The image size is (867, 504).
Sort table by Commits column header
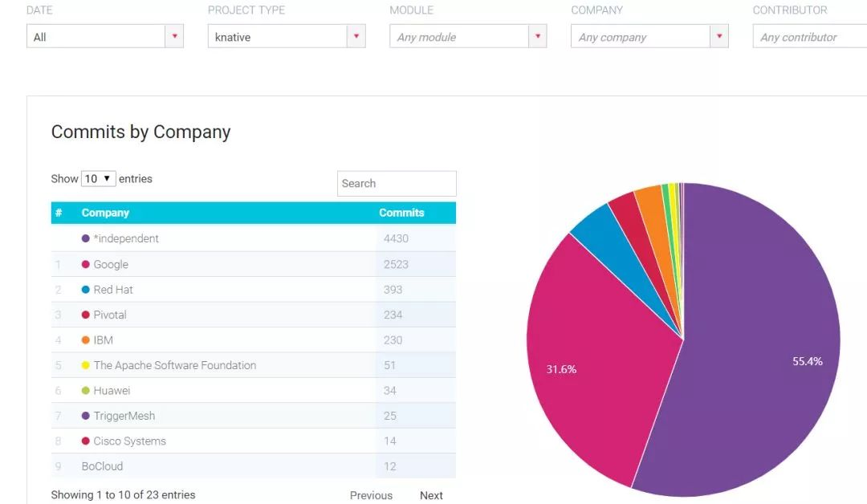coord(401,213)
